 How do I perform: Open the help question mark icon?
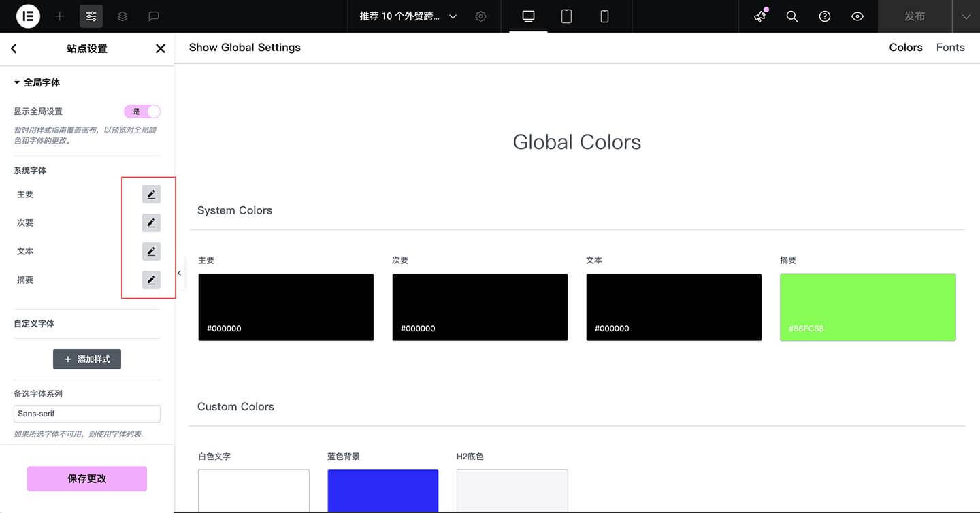coord(825,16)
